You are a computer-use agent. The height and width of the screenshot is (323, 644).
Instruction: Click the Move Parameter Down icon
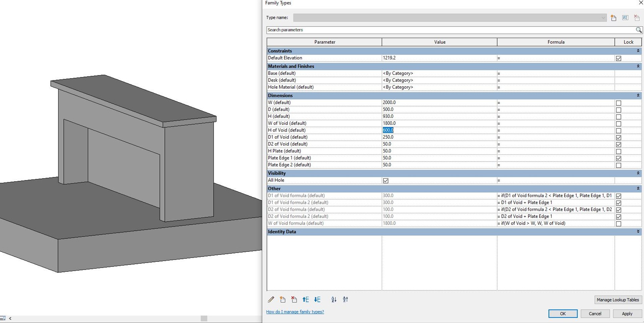[317, 299]
